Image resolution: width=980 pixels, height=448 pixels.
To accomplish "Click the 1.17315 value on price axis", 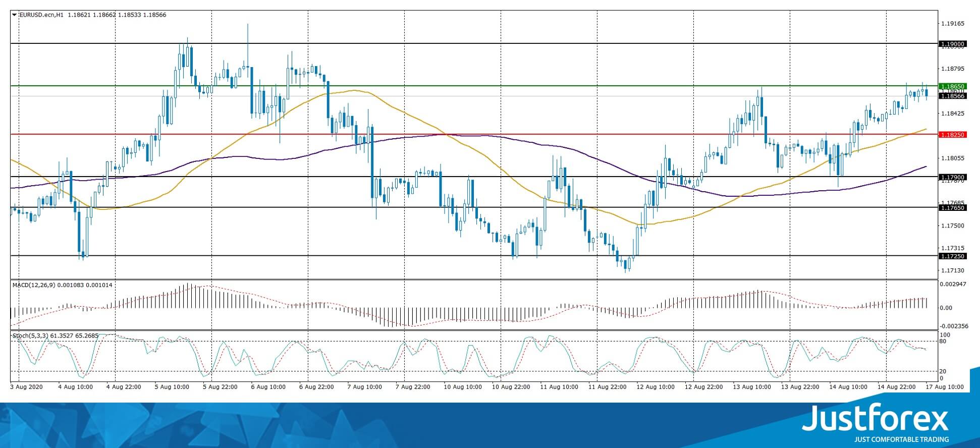I will 953,248.
